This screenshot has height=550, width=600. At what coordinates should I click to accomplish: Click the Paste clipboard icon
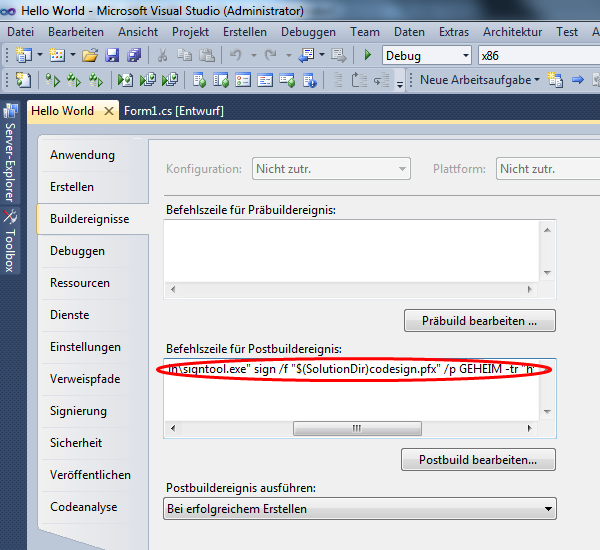[x=207, y=55]
